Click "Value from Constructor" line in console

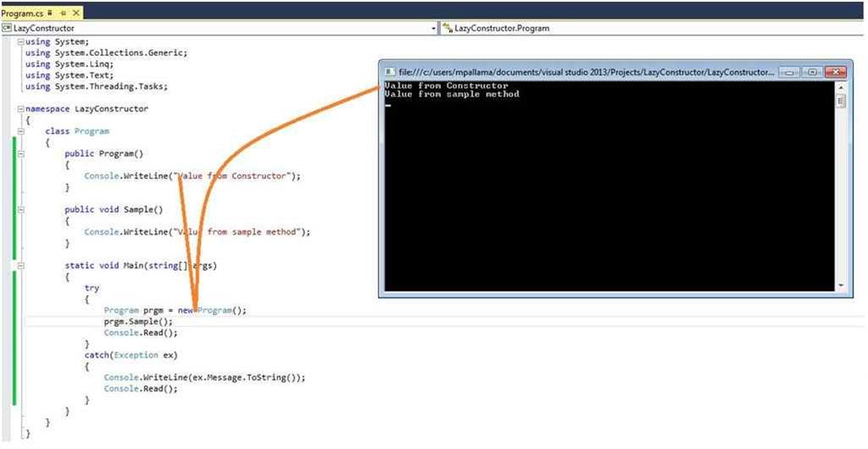pyautogui.click(x=446, y=86)
